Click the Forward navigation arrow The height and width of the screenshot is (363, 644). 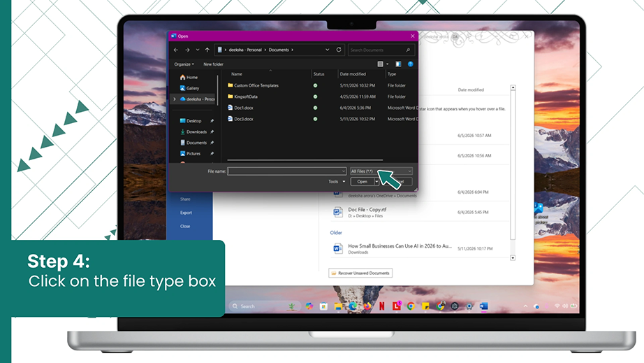[187, 50]
